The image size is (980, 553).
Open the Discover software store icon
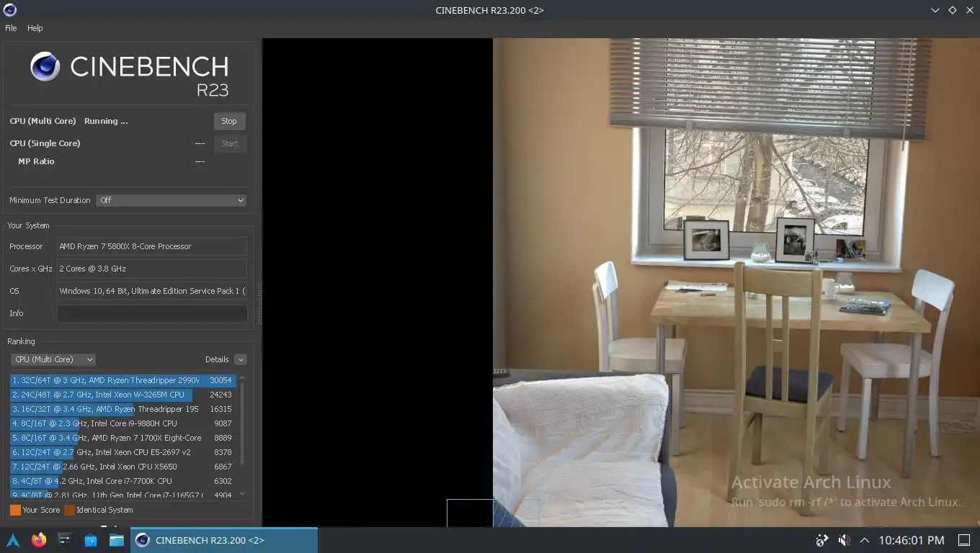pyautogui.click(x=91, y=540)
